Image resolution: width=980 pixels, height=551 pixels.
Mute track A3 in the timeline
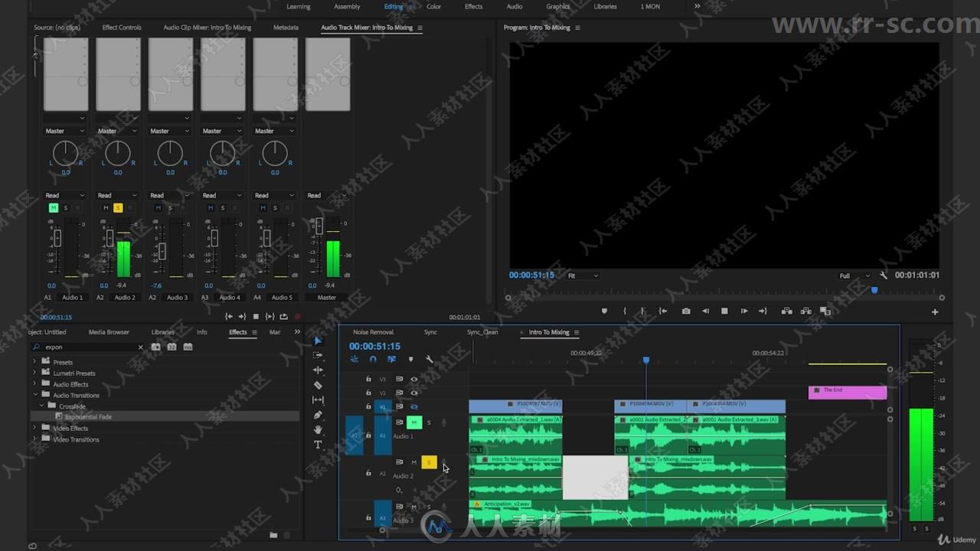tap(414, 507)
